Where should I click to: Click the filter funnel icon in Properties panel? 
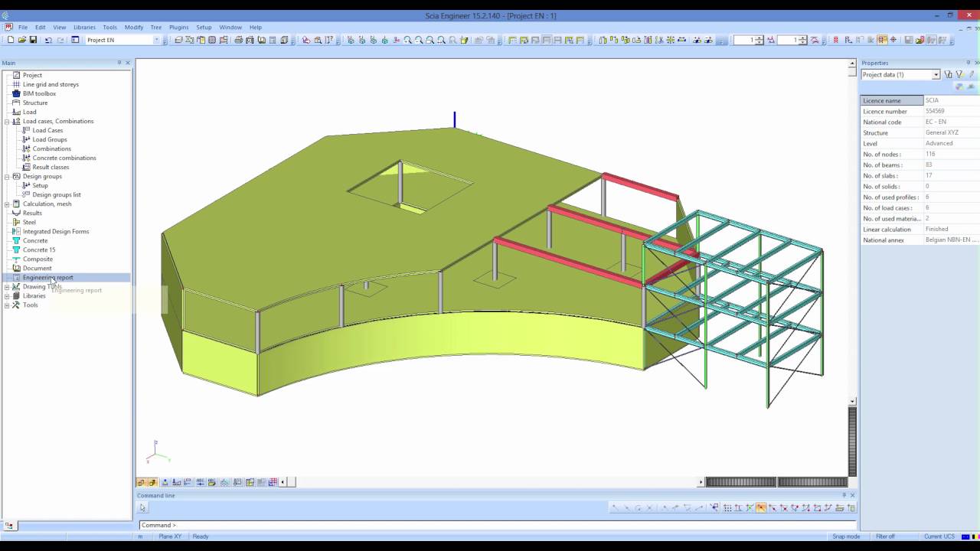point(959,74)
